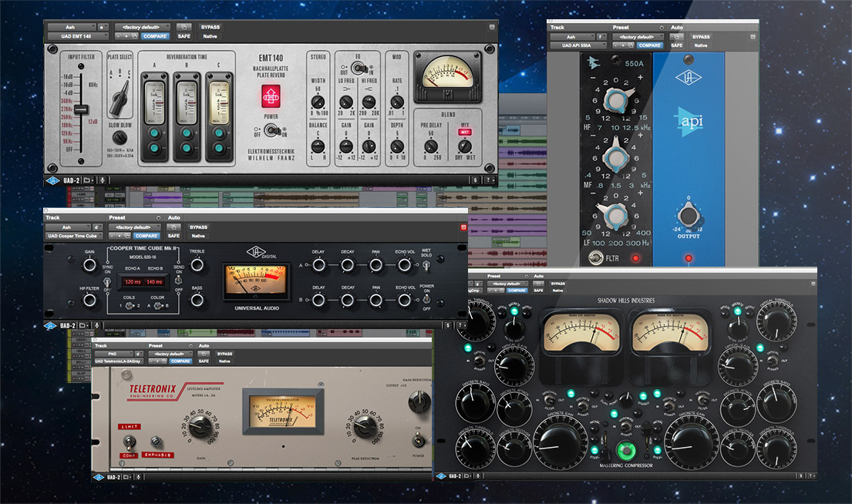Viewport: 852px width, 504px height.
Task: Click BYPASS in the EMT 140 window
Action: pos(210,27)
